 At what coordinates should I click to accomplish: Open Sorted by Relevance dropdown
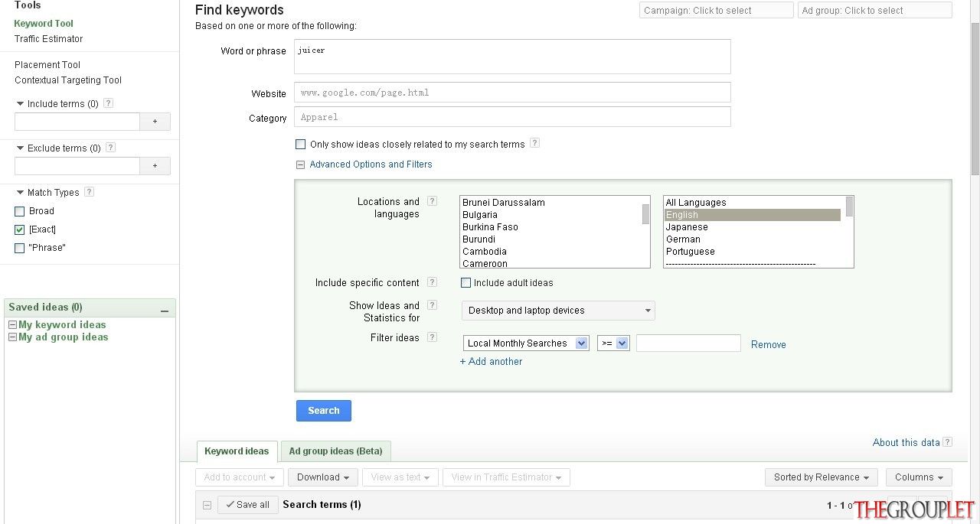coord(822,477)
